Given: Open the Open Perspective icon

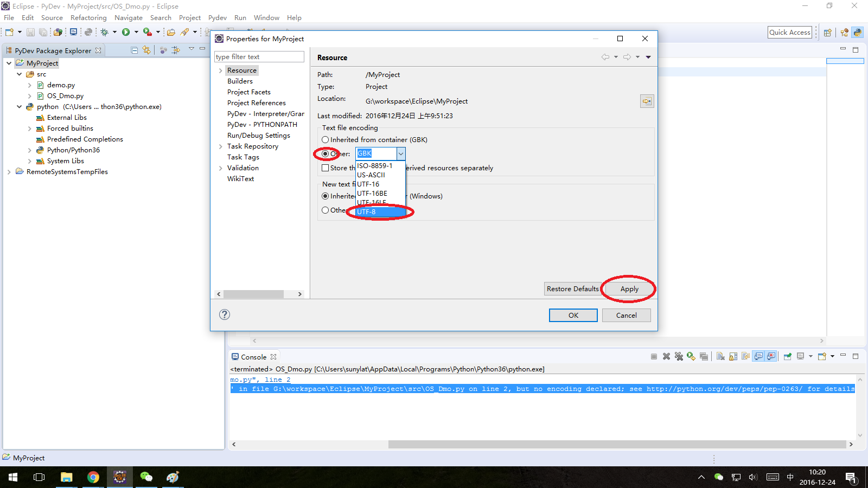Looking at the screenshot, I should 827,33.
